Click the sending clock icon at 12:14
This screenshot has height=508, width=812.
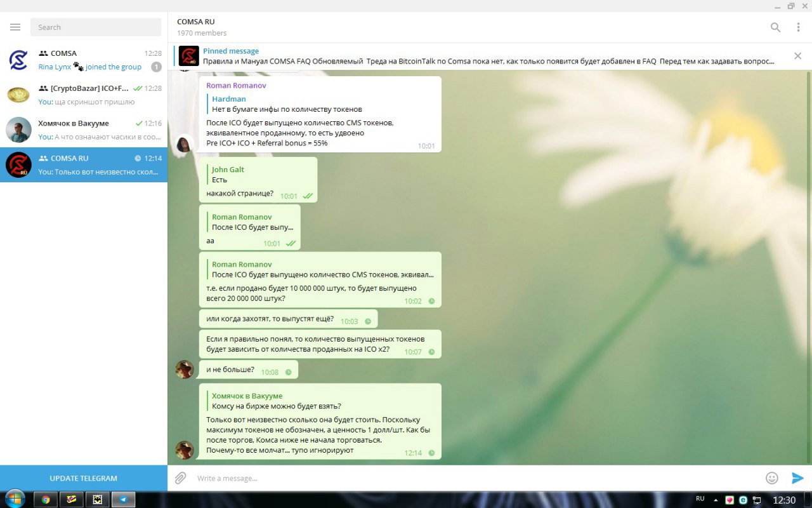(x=431, y=453)
